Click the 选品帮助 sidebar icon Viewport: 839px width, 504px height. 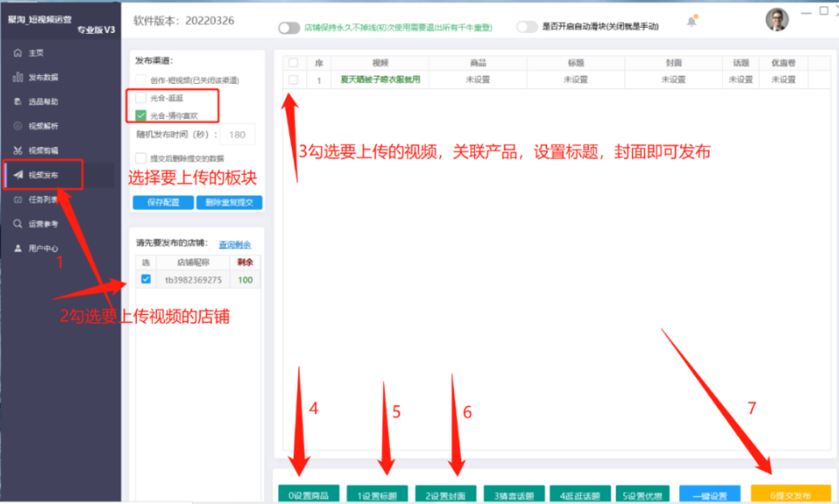point(18,102)
